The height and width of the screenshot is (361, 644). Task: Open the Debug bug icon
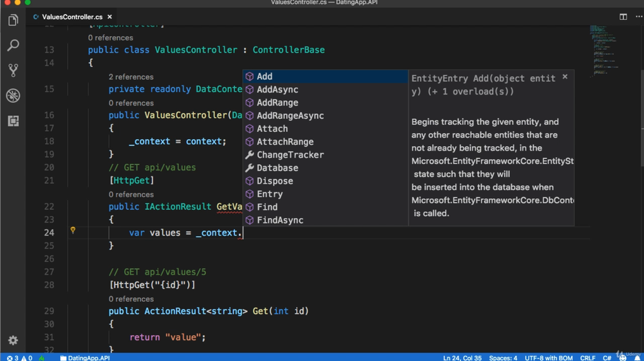[x=13, y=96]
